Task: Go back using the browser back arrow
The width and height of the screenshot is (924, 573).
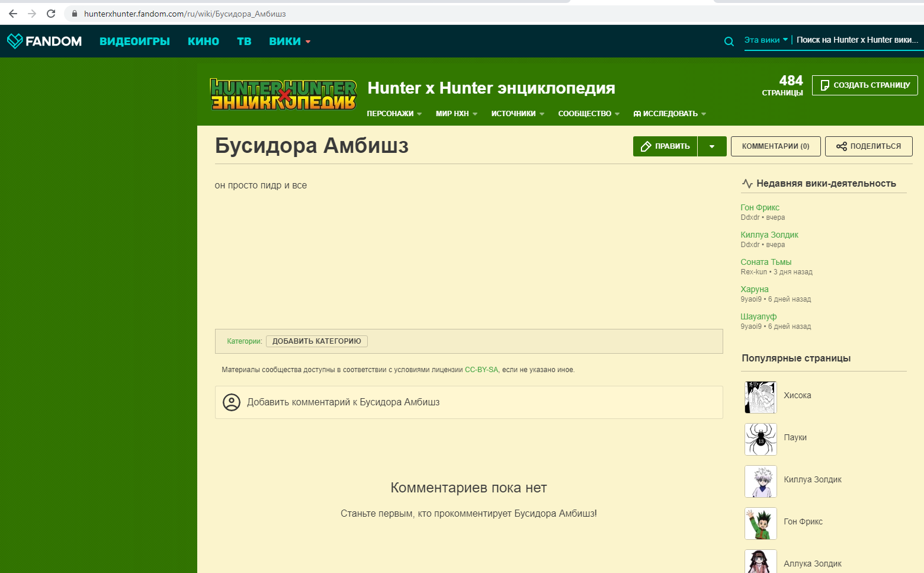Action: pyautogui.click(x=12, y=13)
